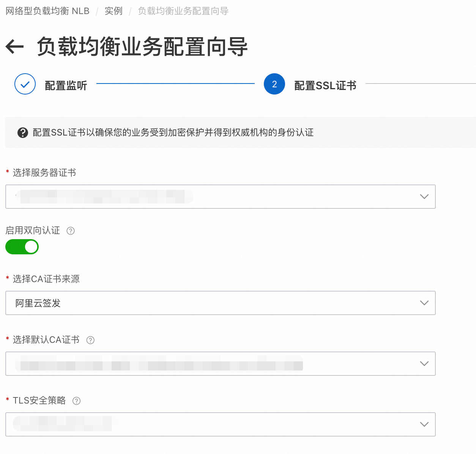Click chevron arrow of TLS安全策略 field

click(424, 424)
